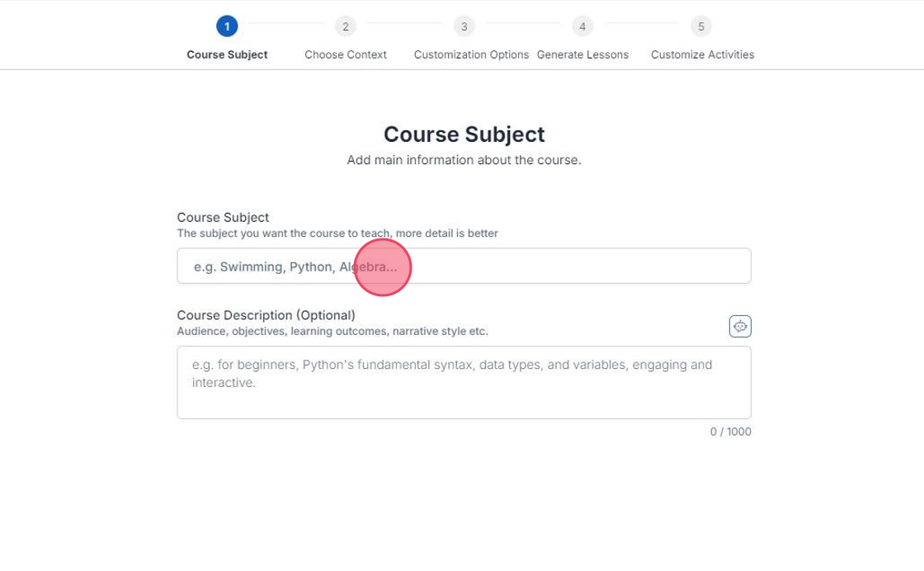The width and height of the screenshot is (924, 571).
Task: Jump to Generate Lessons step label
Action: click(582, 54)
